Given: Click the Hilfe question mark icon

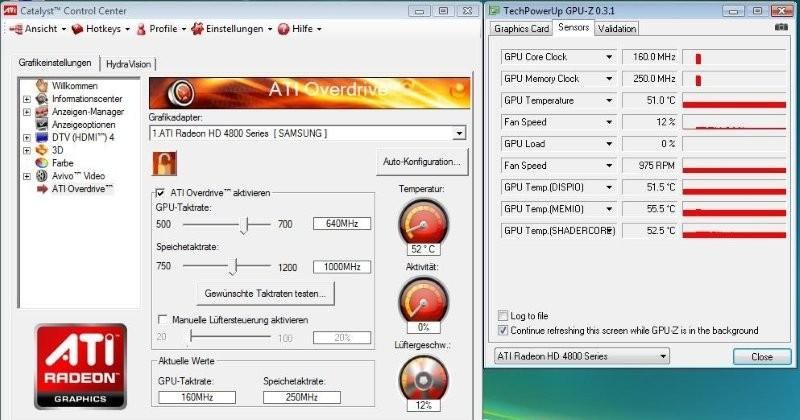Looking at the screenshot, I should (284, 29).
